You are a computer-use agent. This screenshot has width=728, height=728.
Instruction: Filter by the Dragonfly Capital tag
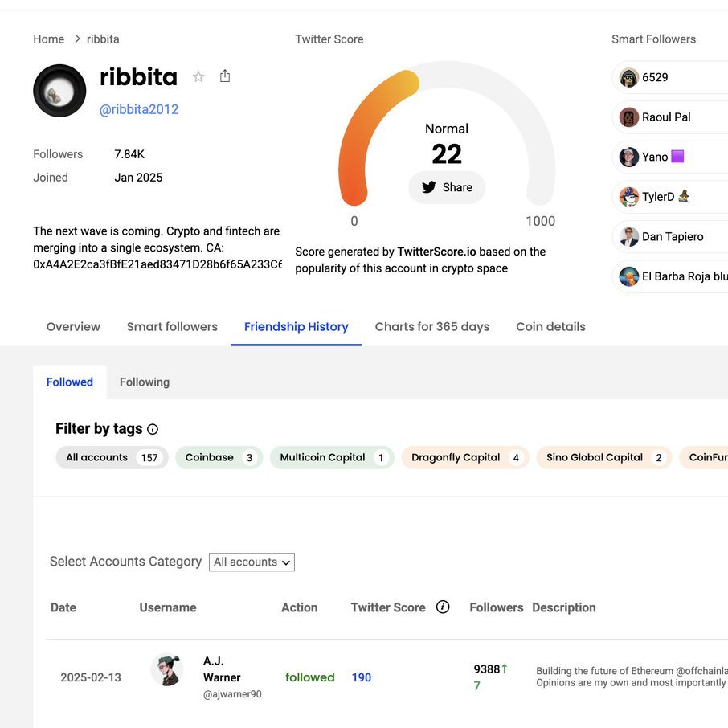(465, 458)
